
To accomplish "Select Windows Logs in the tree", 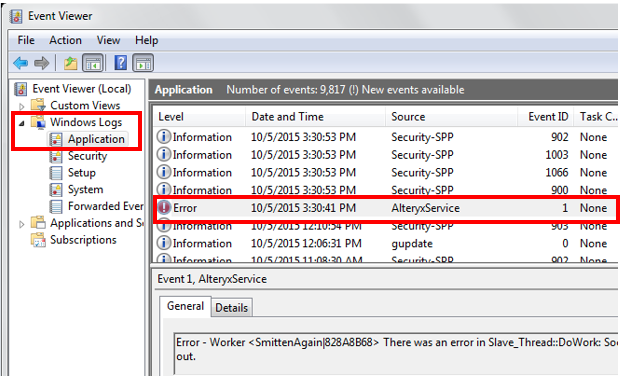I will (86, 122).
